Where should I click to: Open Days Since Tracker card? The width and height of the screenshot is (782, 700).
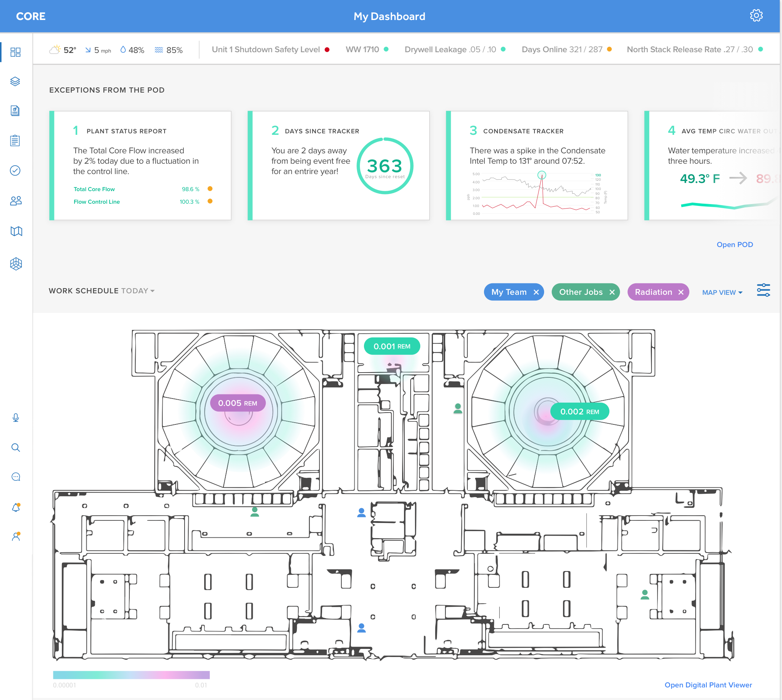coord(339,166)
